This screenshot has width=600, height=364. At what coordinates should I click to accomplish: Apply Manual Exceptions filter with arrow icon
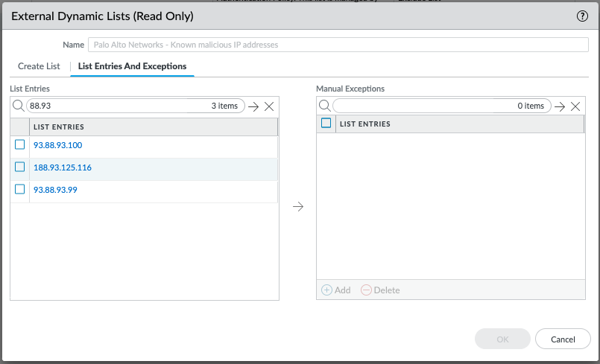pyautogui.click(x=560, y=106)
